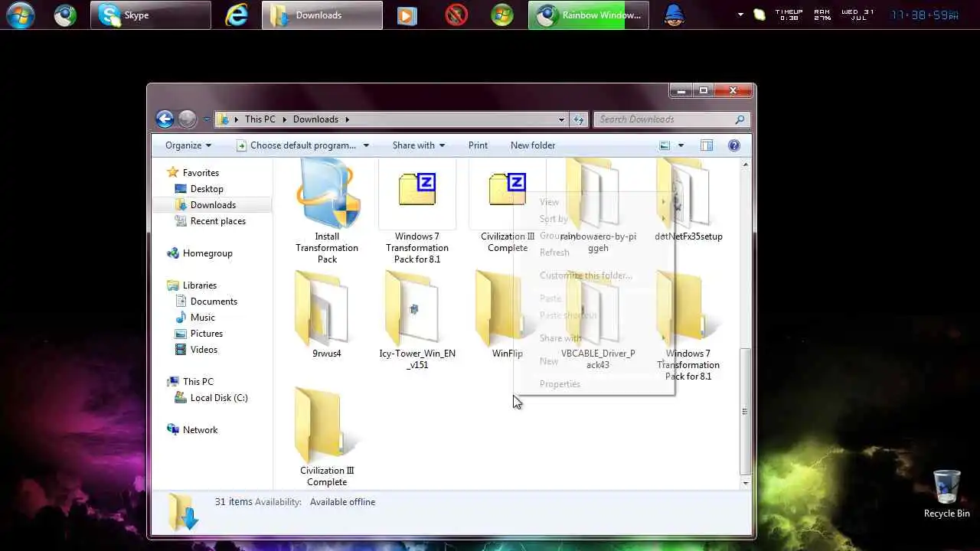Choose Refresh in the context menu
This screenshot has width=980, height=551.
[x=554, y=253]
